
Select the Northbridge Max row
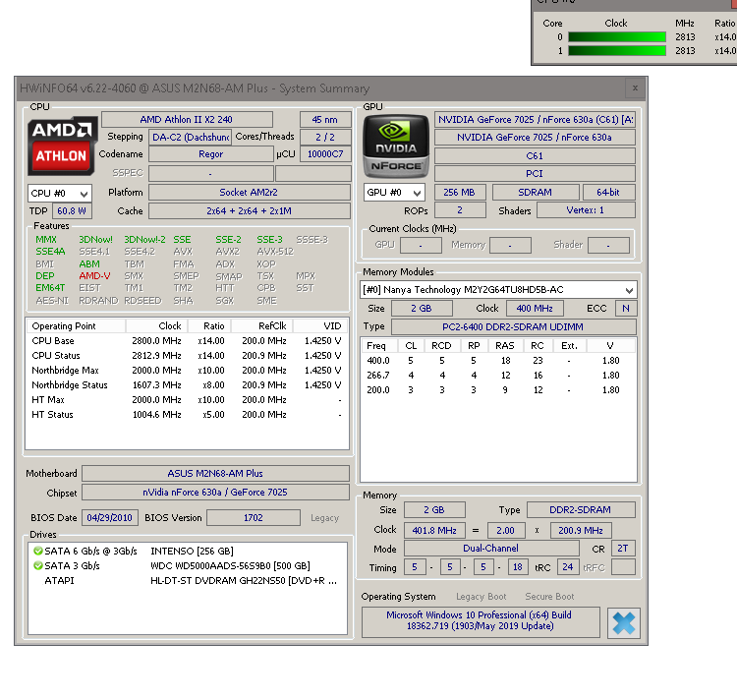(187, 370)
